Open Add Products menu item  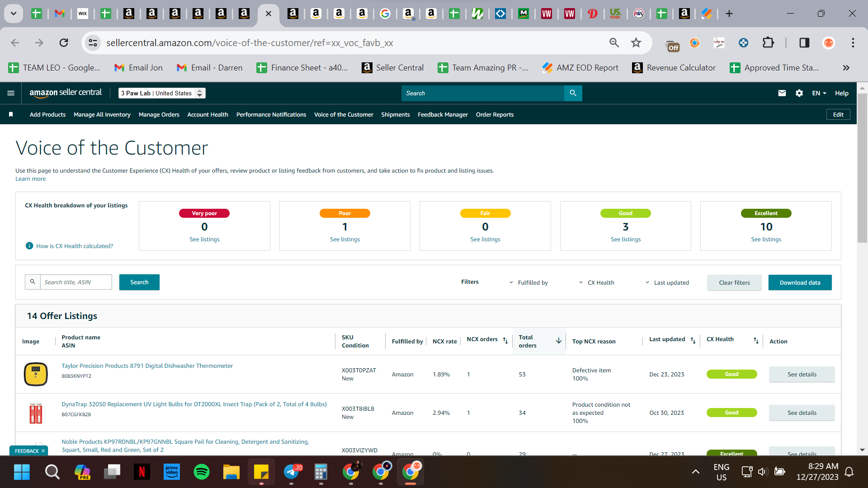(x=47, y=115)
